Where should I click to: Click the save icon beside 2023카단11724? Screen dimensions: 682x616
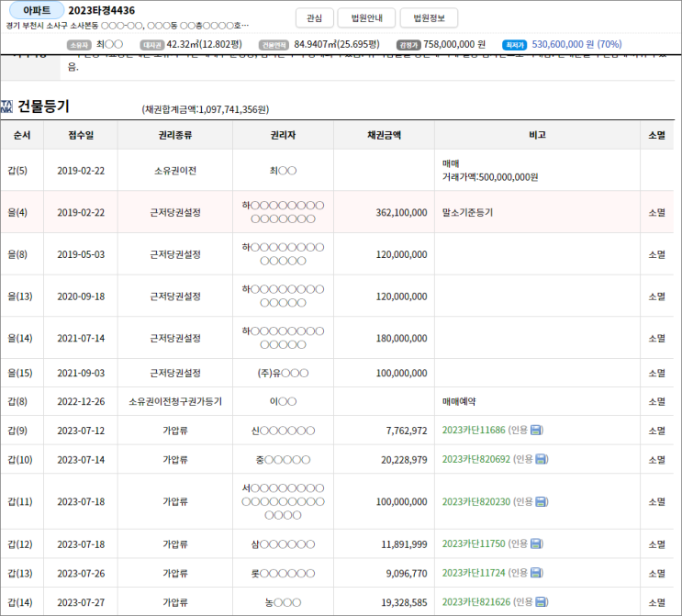[x=537, y=573]
